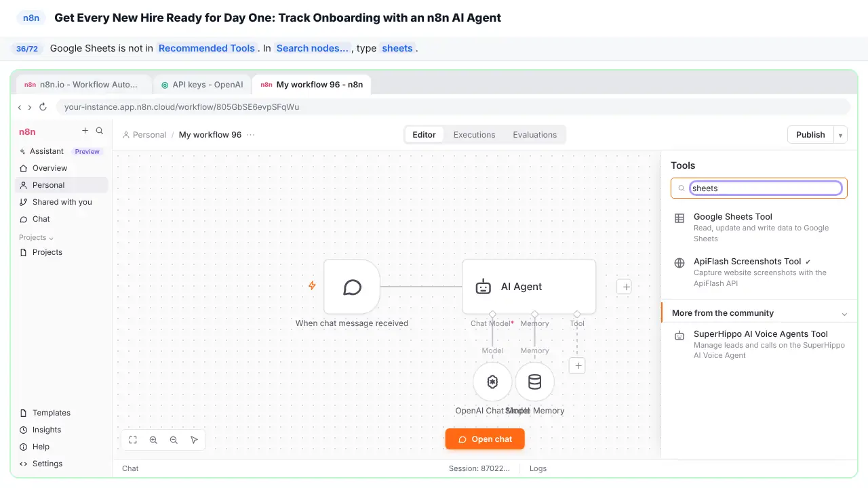Select the Simple Memory database node
868x488 pixels.
[534, 382]
